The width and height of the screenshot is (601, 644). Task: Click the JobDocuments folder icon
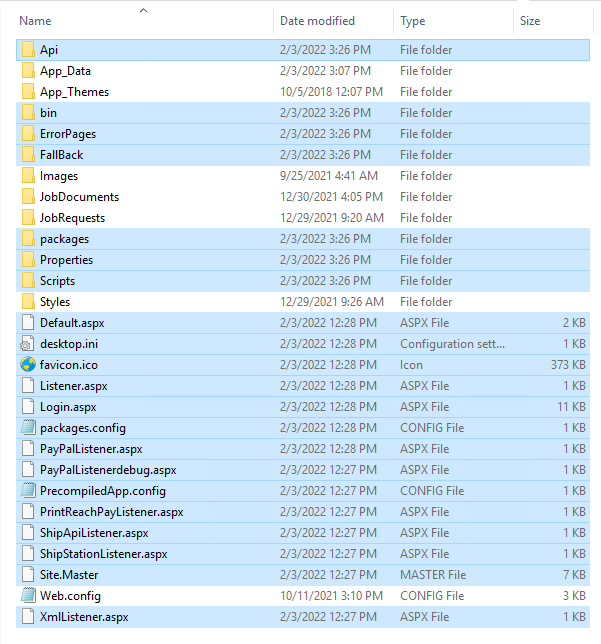click(x=28, y=197)
